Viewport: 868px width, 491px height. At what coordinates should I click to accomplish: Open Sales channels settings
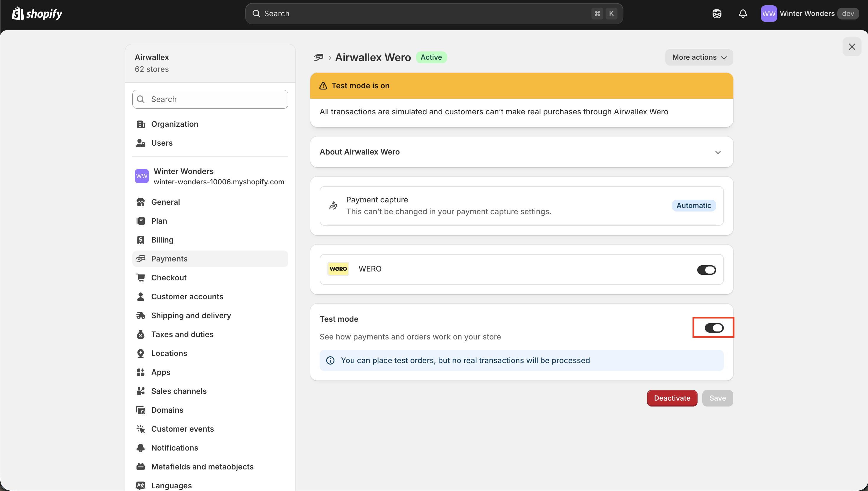(210, 391)
